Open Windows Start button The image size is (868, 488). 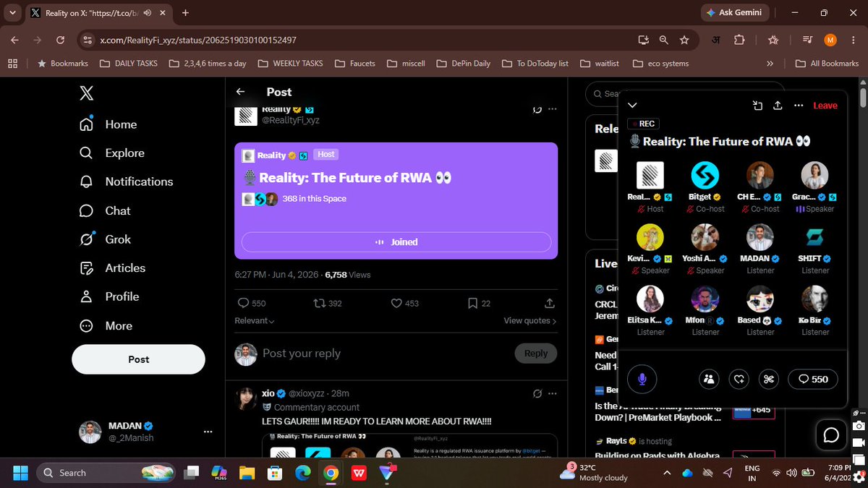[20, 473]
